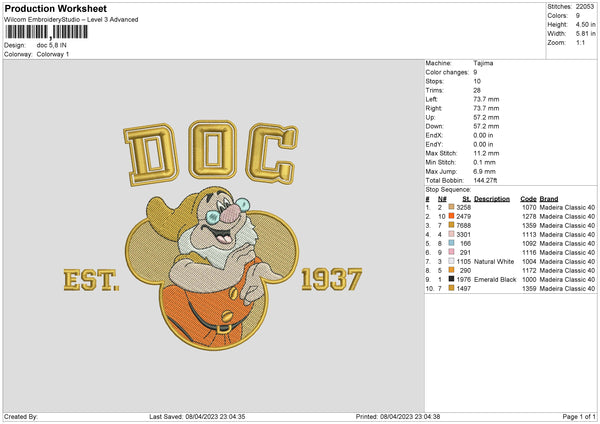
Task: Click the 'Emerald Black' description
Action: tap(495, 280)
